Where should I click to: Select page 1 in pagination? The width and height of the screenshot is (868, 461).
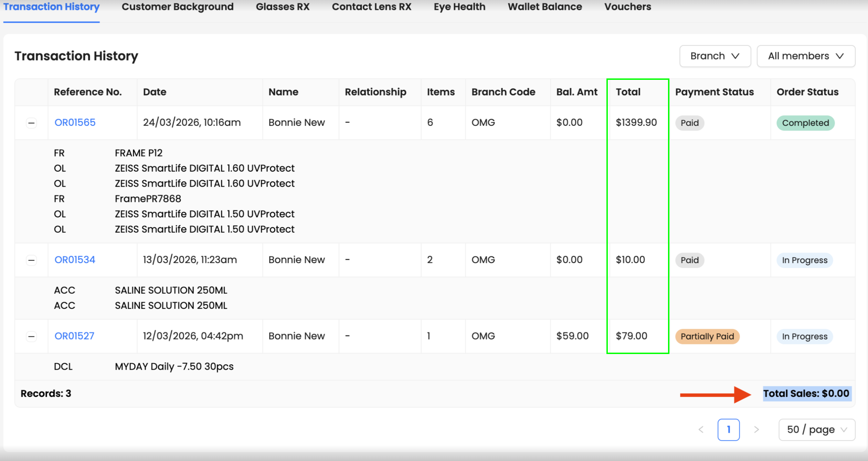tap(728, 429)
